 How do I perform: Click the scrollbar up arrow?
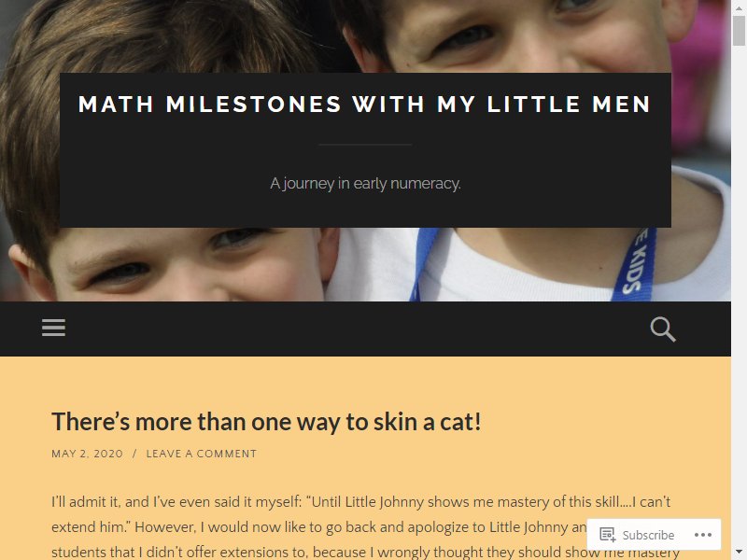(x=739, y=6)
